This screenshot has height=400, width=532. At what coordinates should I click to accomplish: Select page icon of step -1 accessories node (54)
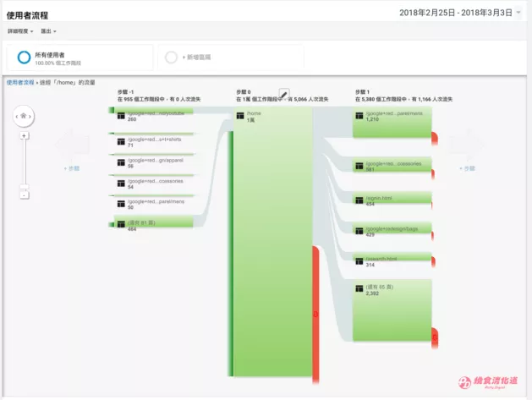[x=121, y=184]
